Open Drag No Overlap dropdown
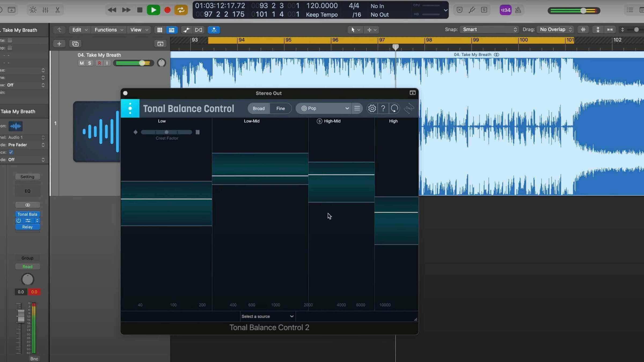644x362 pixels. [555, 29]
